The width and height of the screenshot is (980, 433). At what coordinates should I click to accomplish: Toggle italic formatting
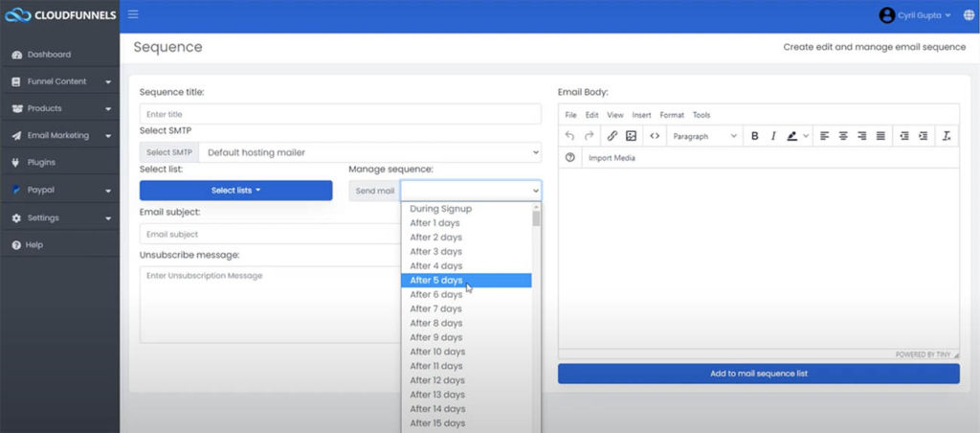coord(773,136)
